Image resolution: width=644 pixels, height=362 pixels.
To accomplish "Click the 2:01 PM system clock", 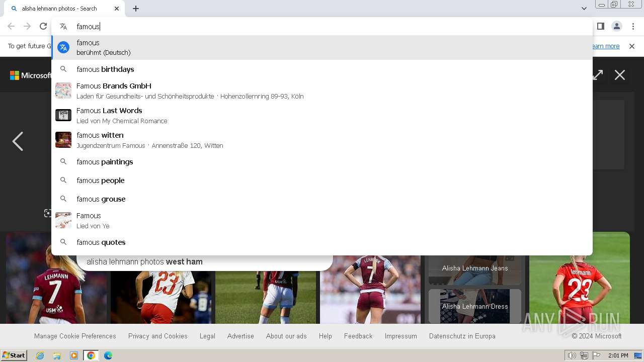I will [618, 355].
